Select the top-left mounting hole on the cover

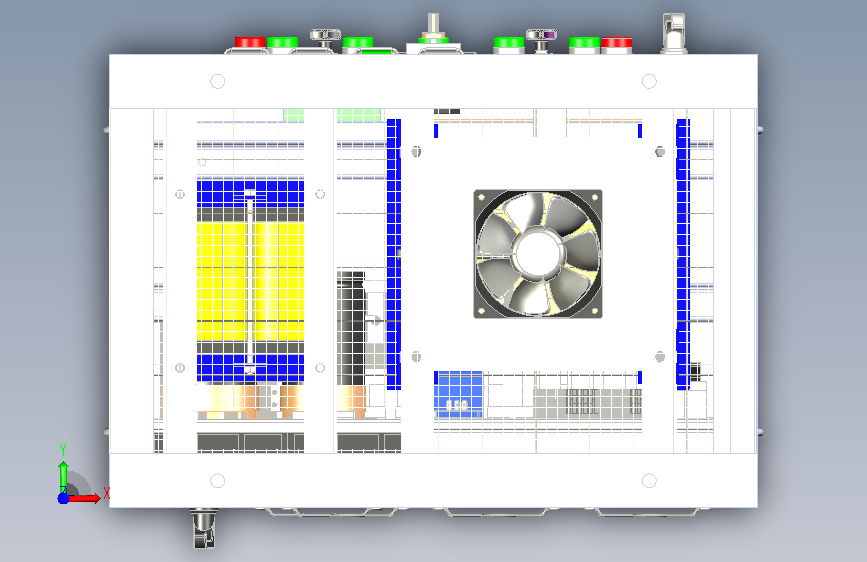pyautogui.click(x=218, y=81)
